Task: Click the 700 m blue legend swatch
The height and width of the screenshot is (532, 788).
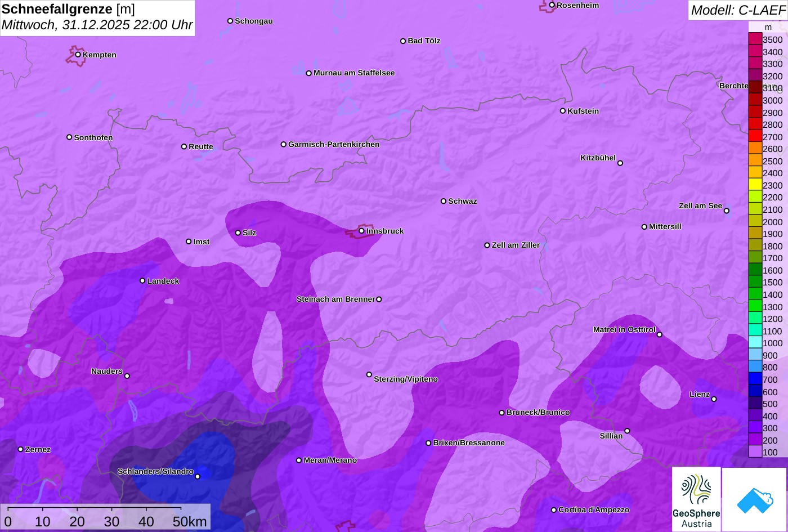Action: [x=755, y=379]
